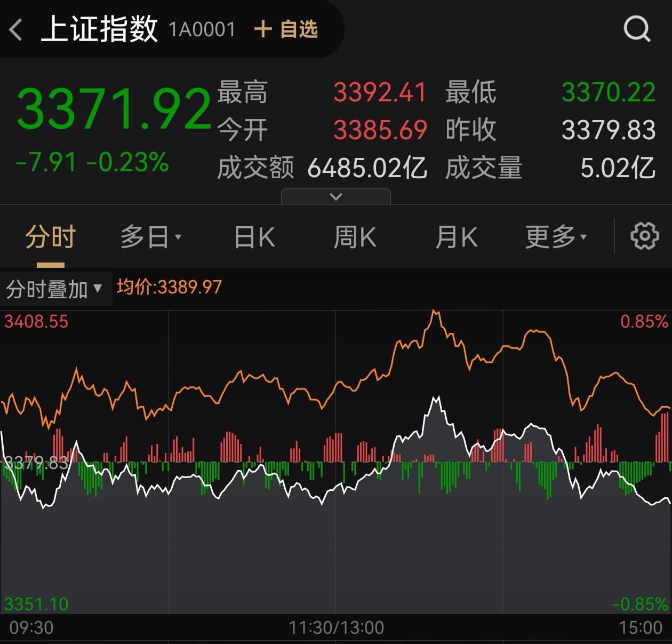Collapse the quote details with the chevron
The height and width of the screenshot is (644, 672).
(x=335, y=196)
